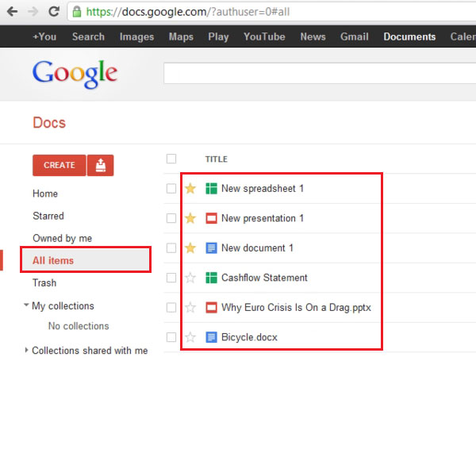Open Maps in the Google bar

tap(181, 36)
